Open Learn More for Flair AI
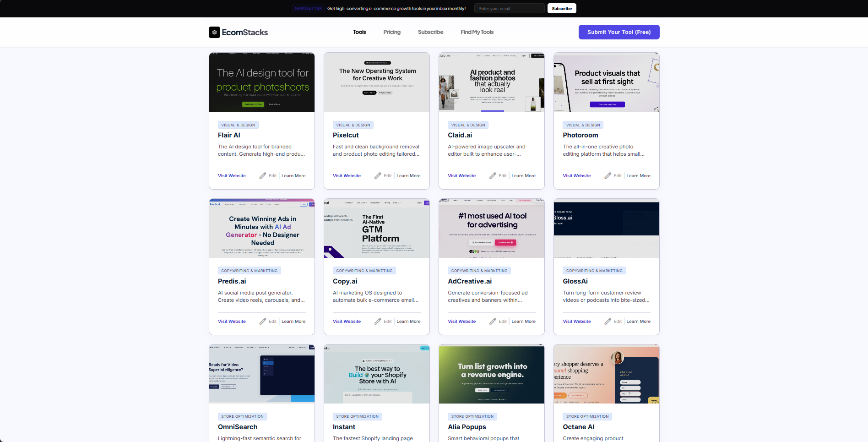The height and width of the screenshot is (442, 868). [x=293, y=176]
